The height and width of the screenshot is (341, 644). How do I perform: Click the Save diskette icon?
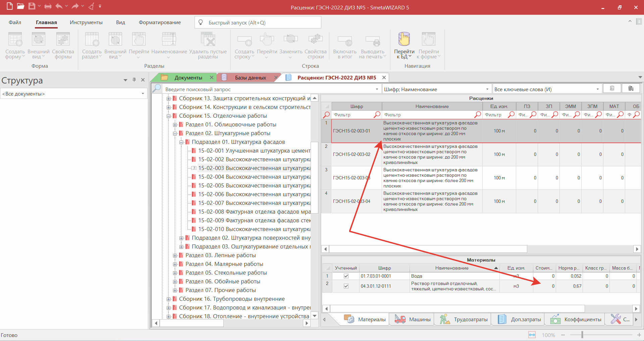[32, 6]
